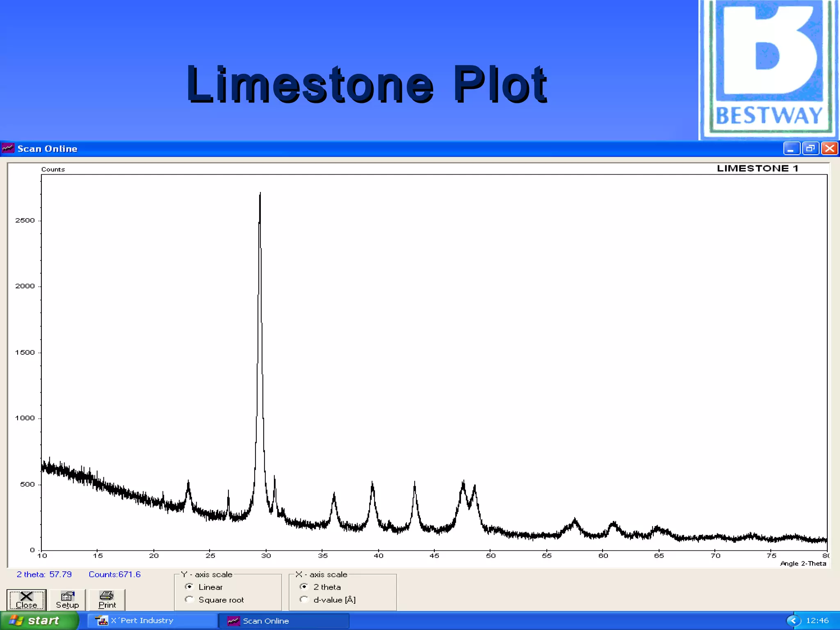
Task: Select Linear Y-axis scale
Action: click(x=189, y=587)
